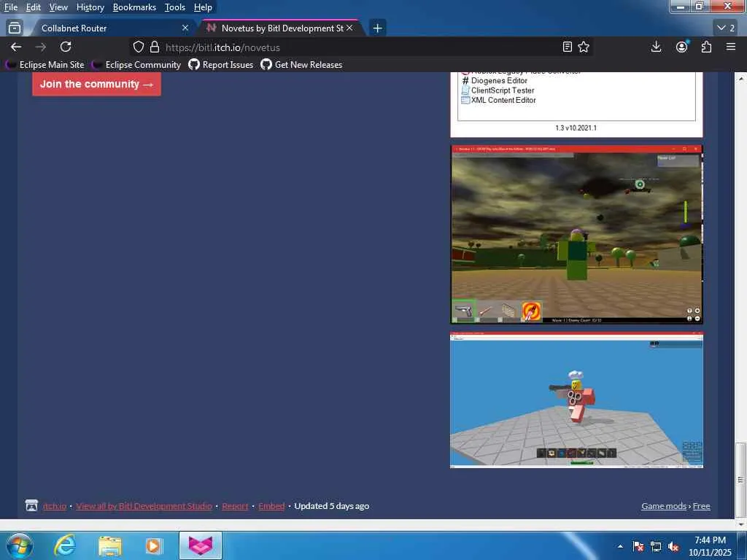Screen dimensions: 747x560
Task: Click the itch.io footer link
Action: click(x=55, y=506)
